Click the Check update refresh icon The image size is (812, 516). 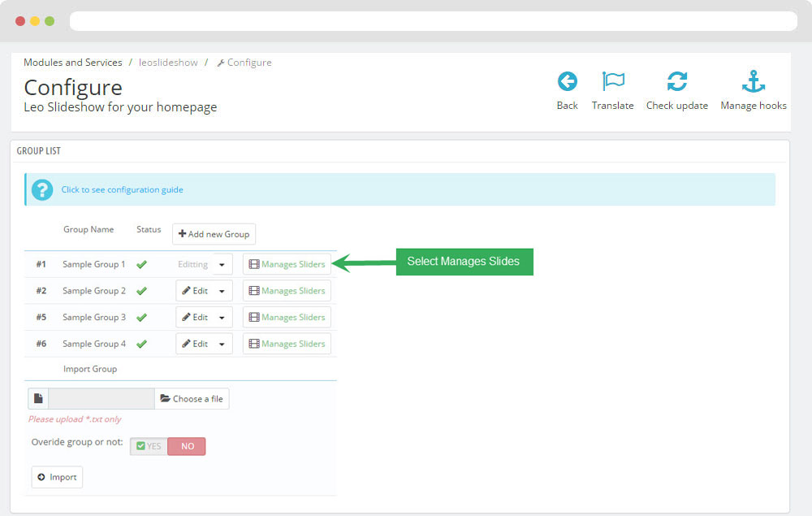(x=676, y=82)
